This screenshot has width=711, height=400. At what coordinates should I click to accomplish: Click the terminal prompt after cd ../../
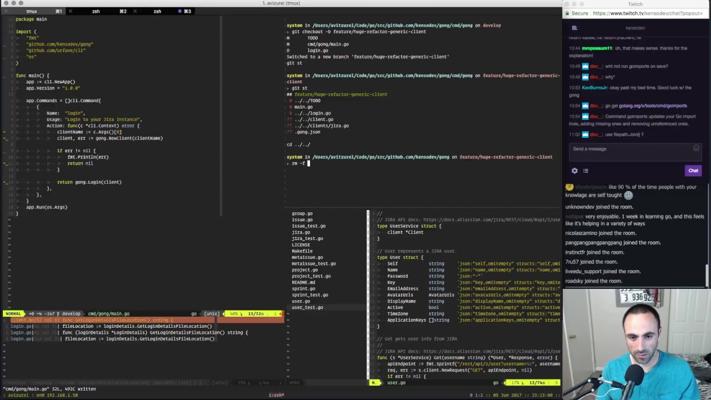308,163
